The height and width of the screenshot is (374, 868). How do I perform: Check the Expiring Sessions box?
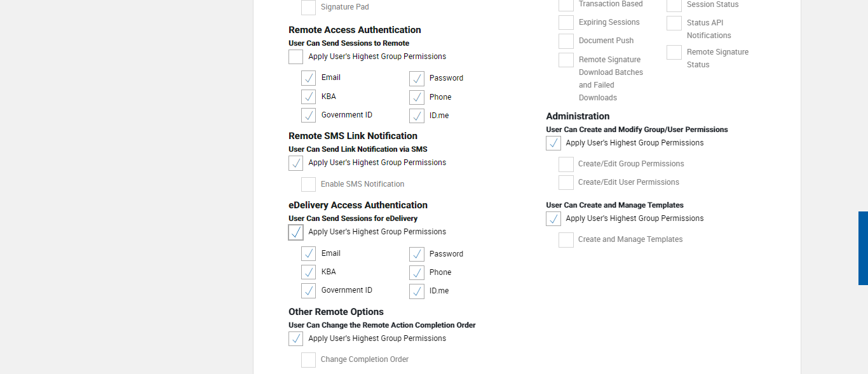(x=566, y=23)
